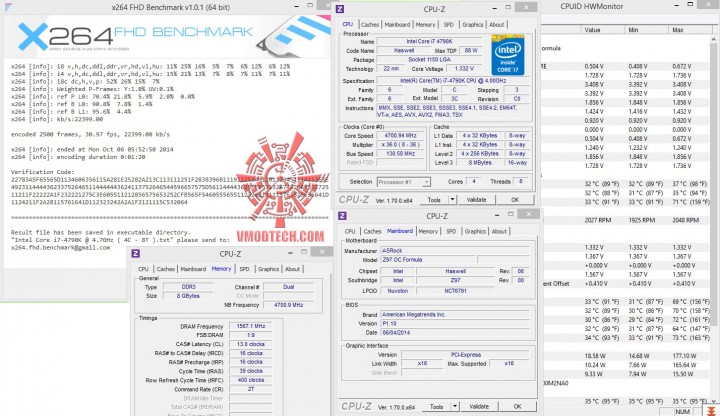This screenshot has height=416, width=720.
Task: Open Tools dropdown arrow in top CPU-Z window
Action: [x=452, y=200]
